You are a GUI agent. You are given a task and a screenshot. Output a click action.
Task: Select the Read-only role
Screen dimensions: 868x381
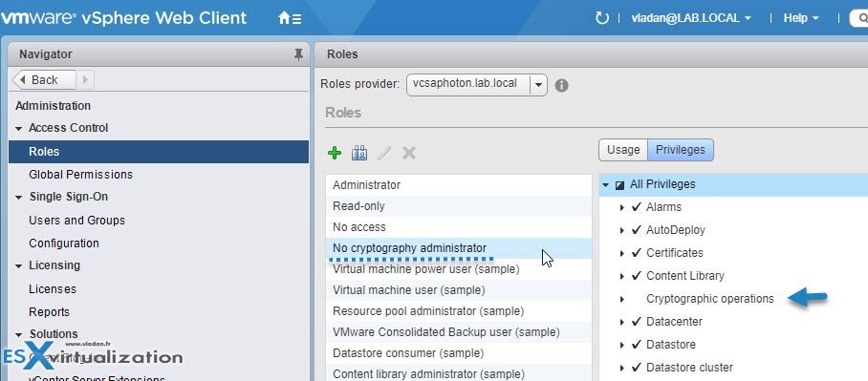point(459,206)
